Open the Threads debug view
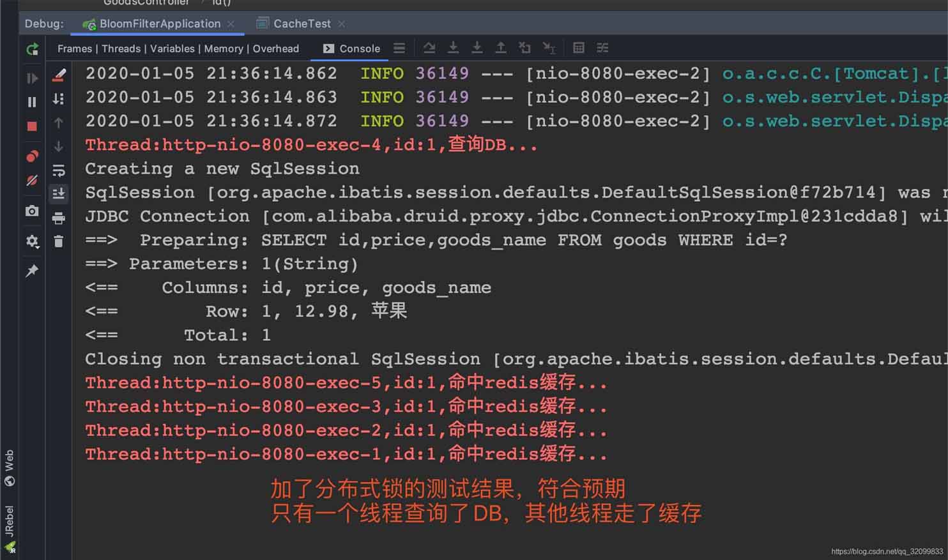Screen dimensions: 948x560 [121, 49]
